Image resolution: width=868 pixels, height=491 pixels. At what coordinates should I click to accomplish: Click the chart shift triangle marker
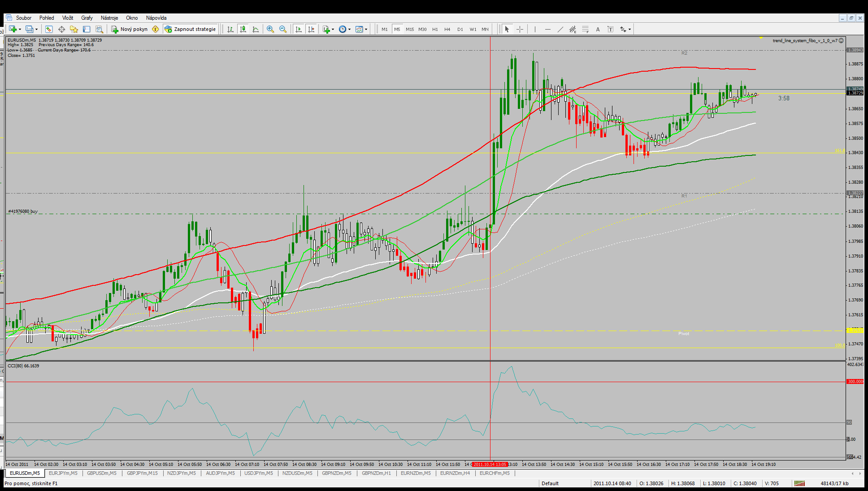coord(761,38)
